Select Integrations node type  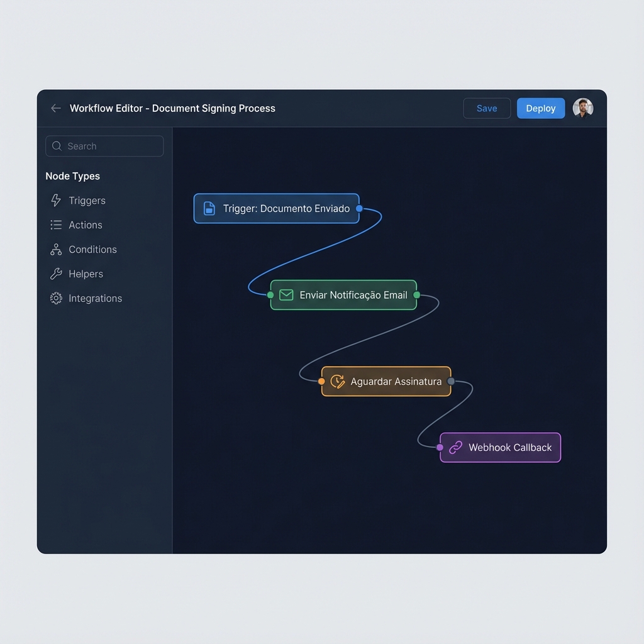[95, 298]
